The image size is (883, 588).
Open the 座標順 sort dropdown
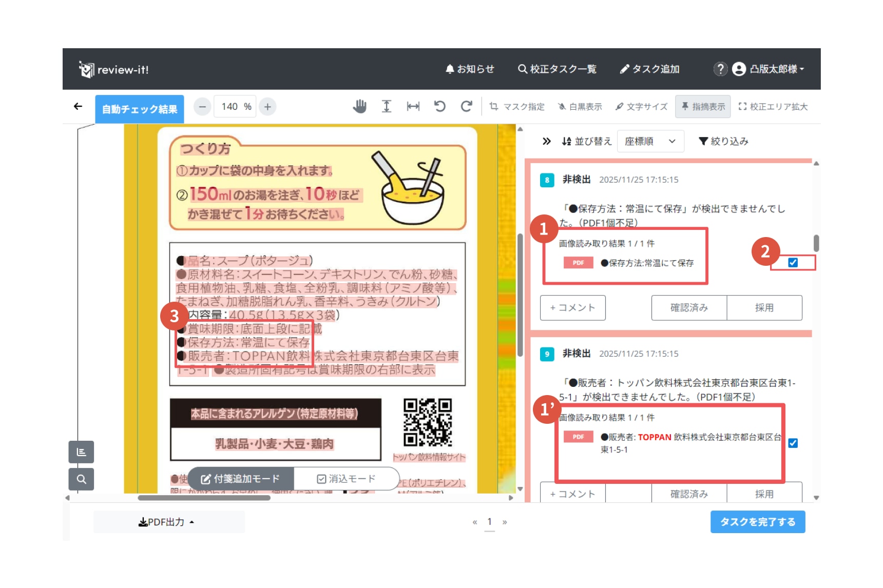650,141
